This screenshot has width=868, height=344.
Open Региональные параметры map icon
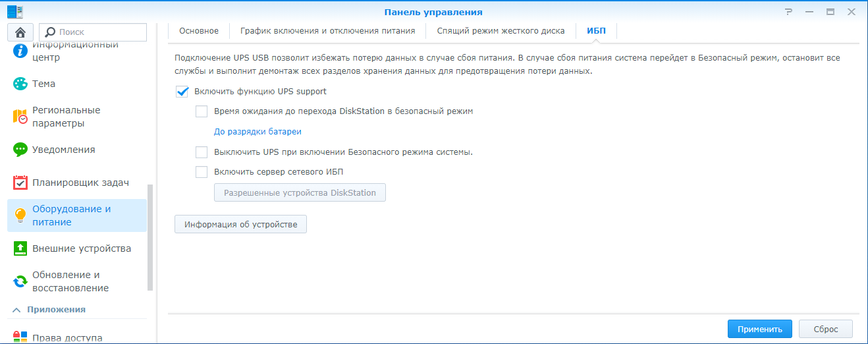click(x=20, y=117)
